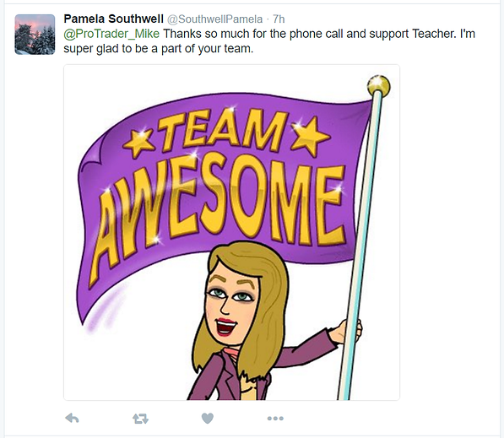This screenshot has width=504, height=438.
Task: Open Pamela Southwell's snowy trees avatar
Action: 35,35
